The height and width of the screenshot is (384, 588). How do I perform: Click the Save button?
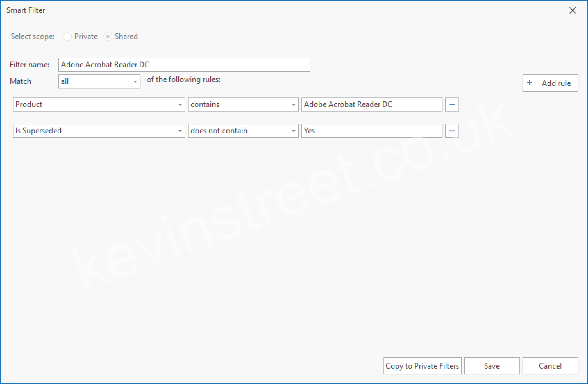point(491,366)
